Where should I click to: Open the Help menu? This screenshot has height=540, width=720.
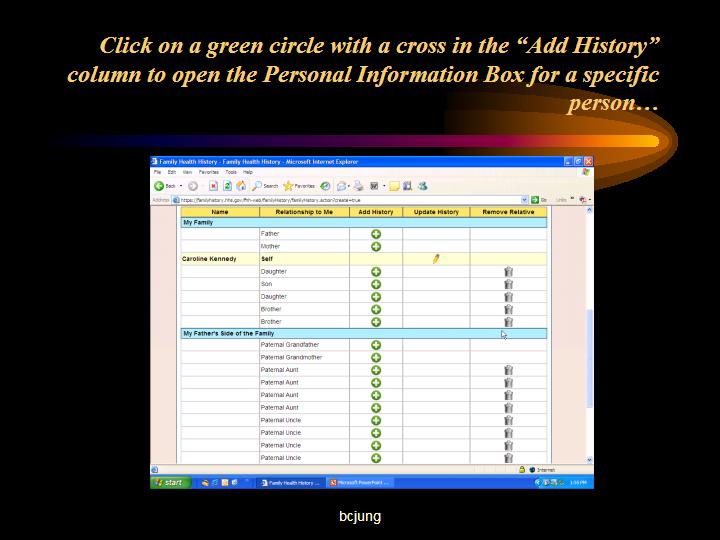[248, 172]
